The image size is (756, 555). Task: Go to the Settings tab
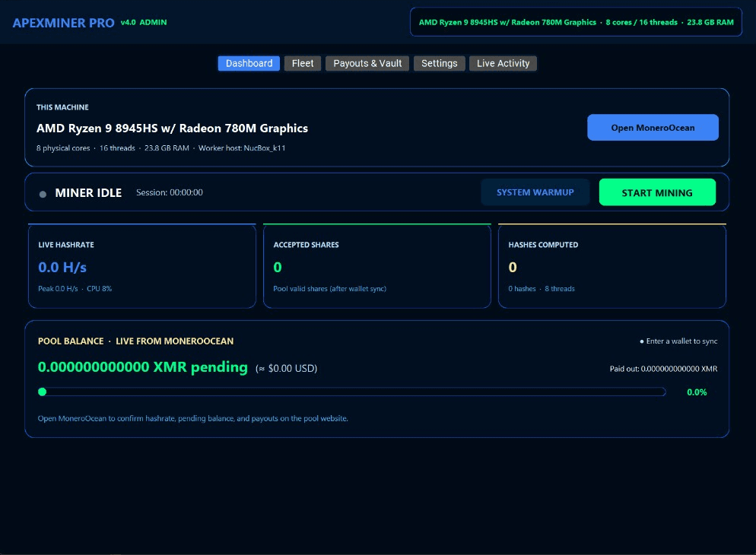(x=440, y=63)
